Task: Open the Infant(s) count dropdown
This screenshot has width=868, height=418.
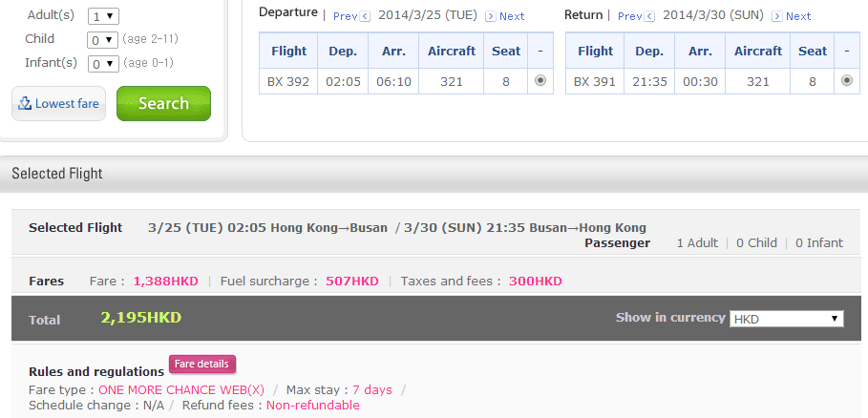Action: 102,64
